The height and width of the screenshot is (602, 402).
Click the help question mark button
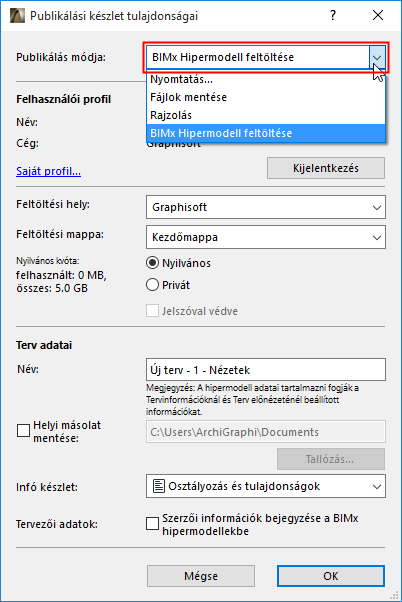pyautogui.click(x=333, y=15)
